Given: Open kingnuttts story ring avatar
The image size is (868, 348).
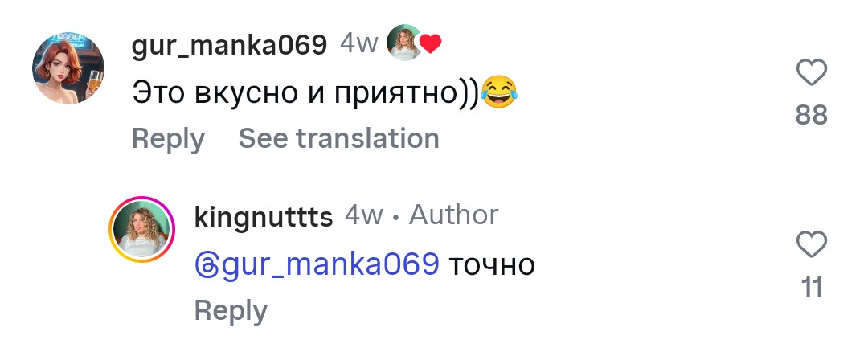Looking at the screenshot, I should pos(141,229).
